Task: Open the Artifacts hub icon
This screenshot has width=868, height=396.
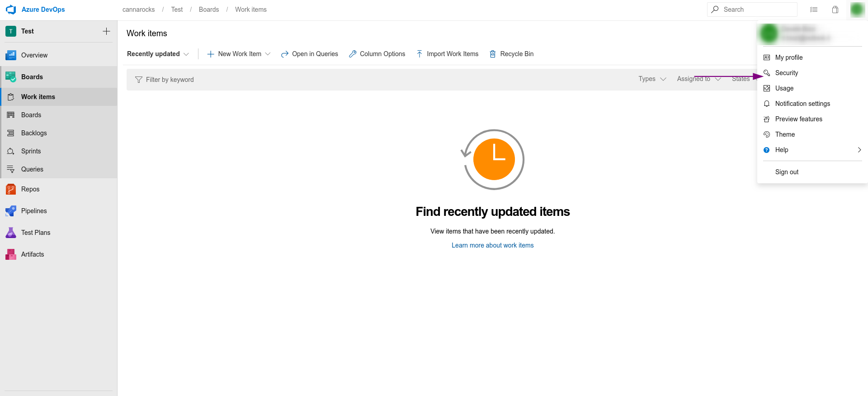Action: [11, 254]
